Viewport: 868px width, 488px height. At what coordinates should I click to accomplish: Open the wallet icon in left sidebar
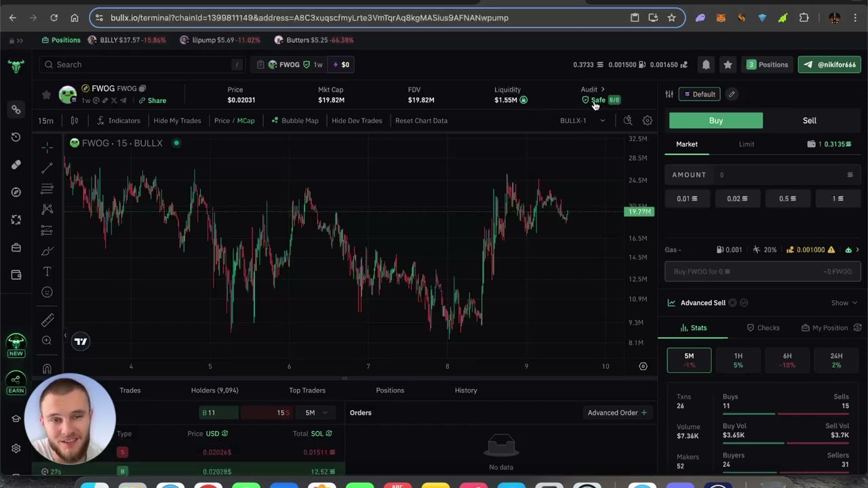[x=16, y=275]
